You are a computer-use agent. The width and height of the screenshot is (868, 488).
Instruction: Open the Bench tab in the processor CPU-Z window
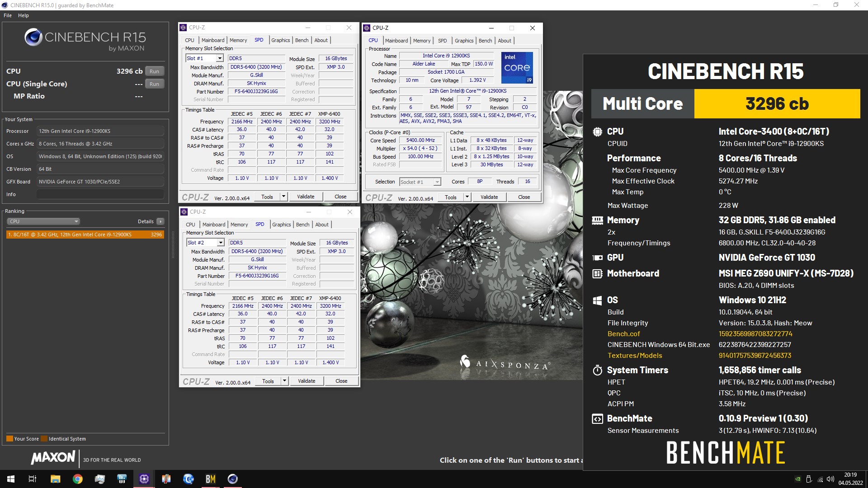(x=485, y=41)
